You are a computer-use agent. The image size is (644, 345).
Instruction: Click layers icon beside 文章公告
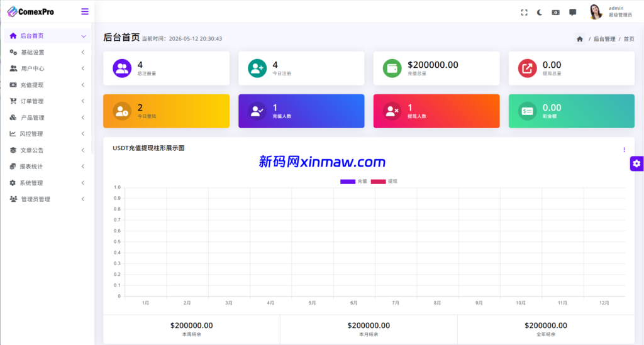(x=13, y=150)
